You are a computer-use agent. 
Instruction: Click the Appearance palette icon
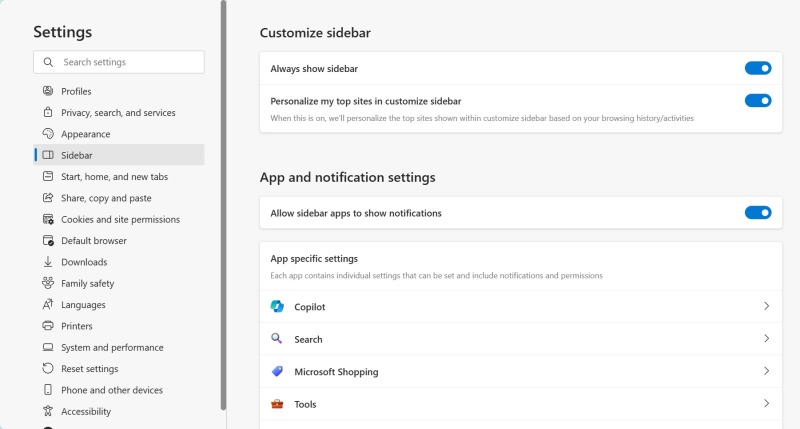click(48, 134)
